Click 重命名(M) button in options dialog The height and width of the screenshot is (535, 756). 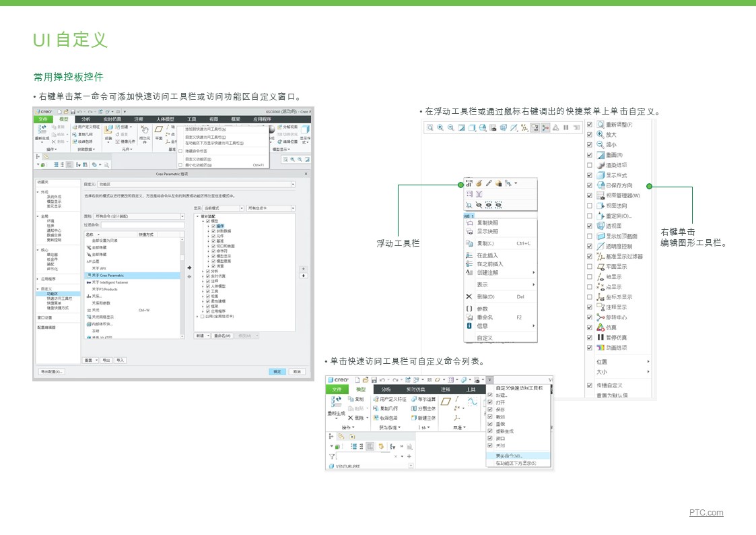tap(222, 336)
